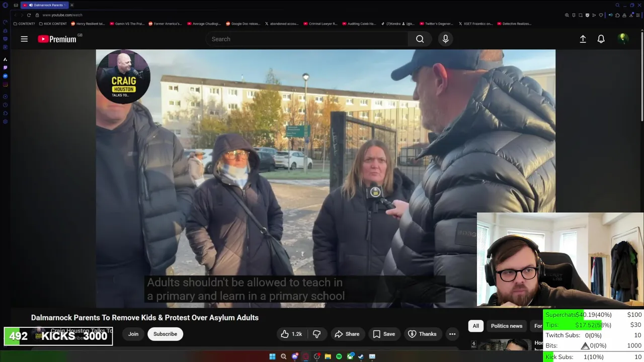
Task: Subscribe to Craig Houston channel
Action: [165, 334]
